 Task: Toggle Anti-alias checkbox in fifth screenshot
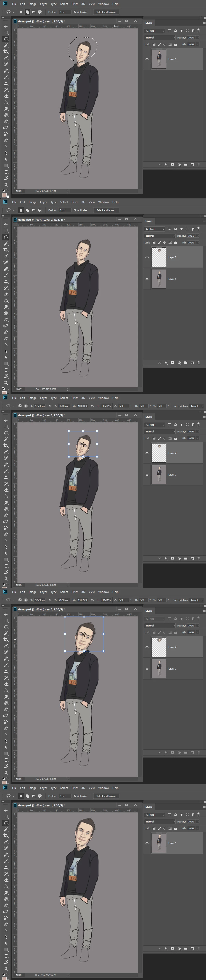pos(75,796)
